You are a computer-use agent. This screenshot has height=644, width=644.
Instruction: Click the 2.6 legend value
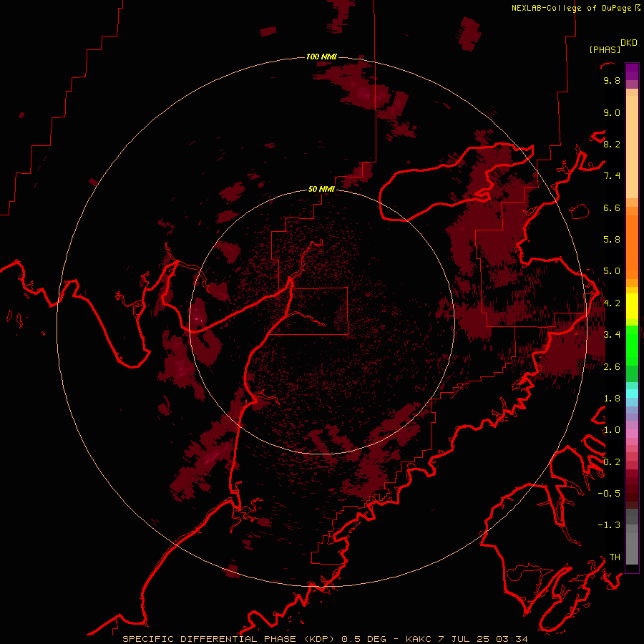pos(612,366)
